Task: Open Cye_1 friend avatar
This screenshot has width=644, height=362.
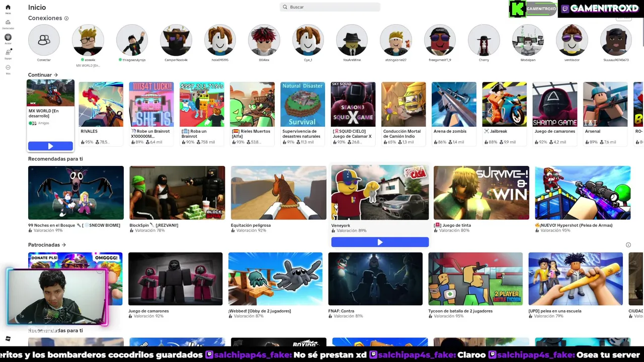Action: pyautogui.click(x=308, y=40)
